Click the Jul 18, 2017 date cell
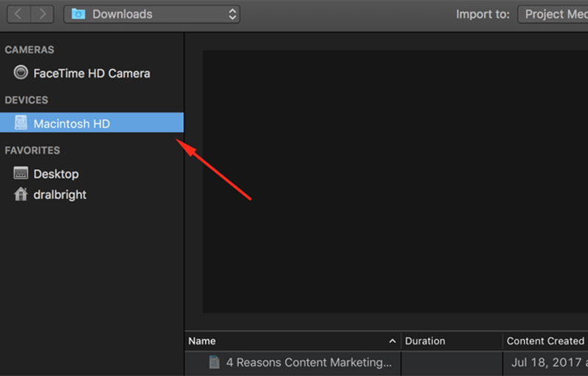The height and width of the screenshot is (376, 588). point(548,362)
